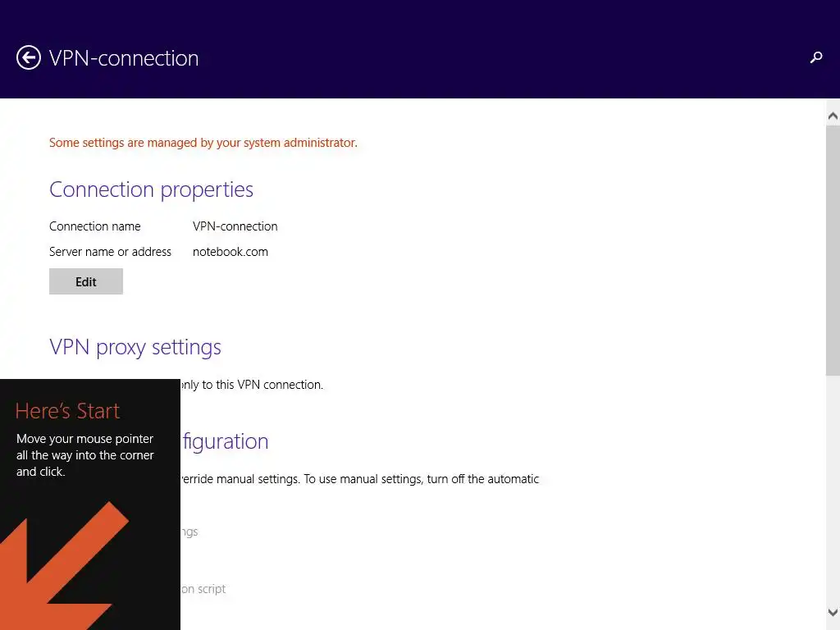Select the Connection properties heading

tap(151, 189)
